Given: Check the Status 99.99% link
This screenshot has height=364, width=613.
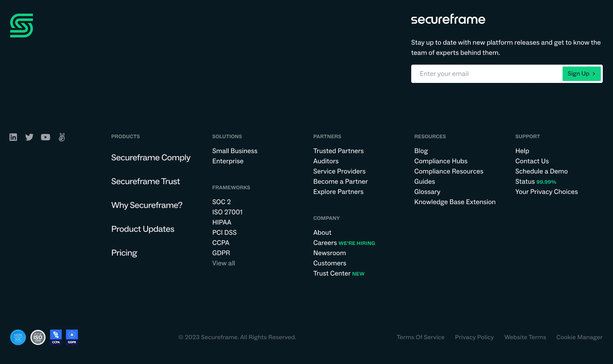Looking at the screenshot, I should point(536,182).
